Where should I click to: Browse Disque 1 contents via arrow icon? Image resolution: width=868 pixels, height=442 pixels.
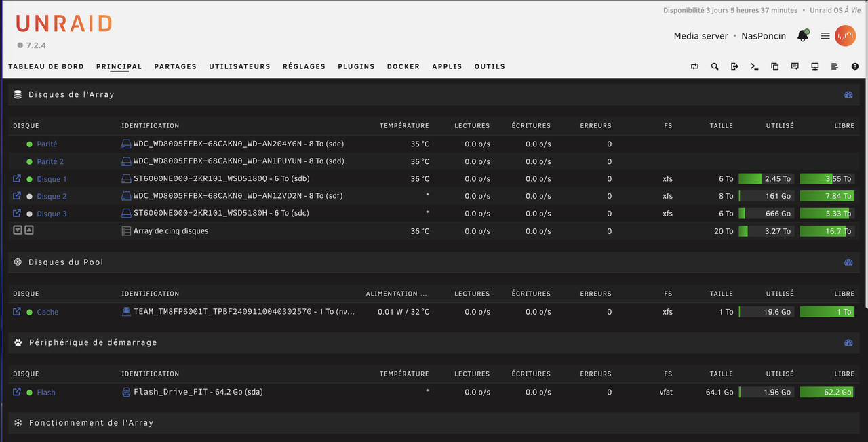(x=17, y=178)
